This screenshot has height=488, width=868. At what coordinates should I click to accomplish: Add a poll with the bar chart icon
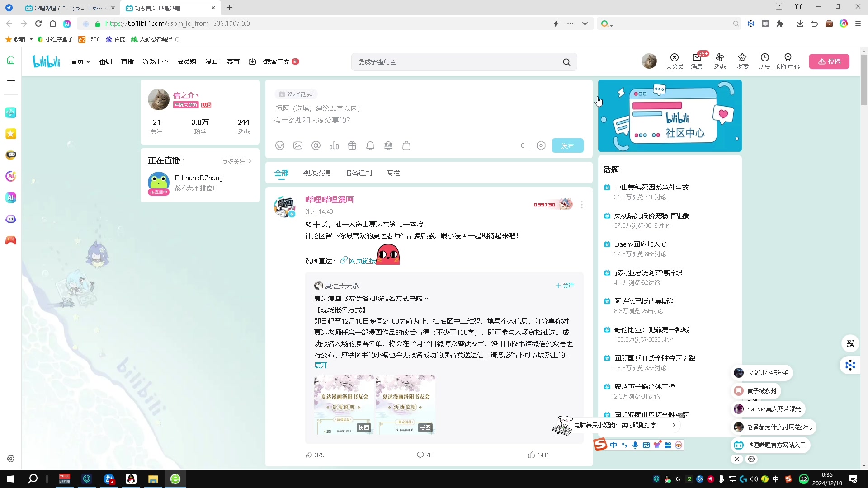click(334, 145)
